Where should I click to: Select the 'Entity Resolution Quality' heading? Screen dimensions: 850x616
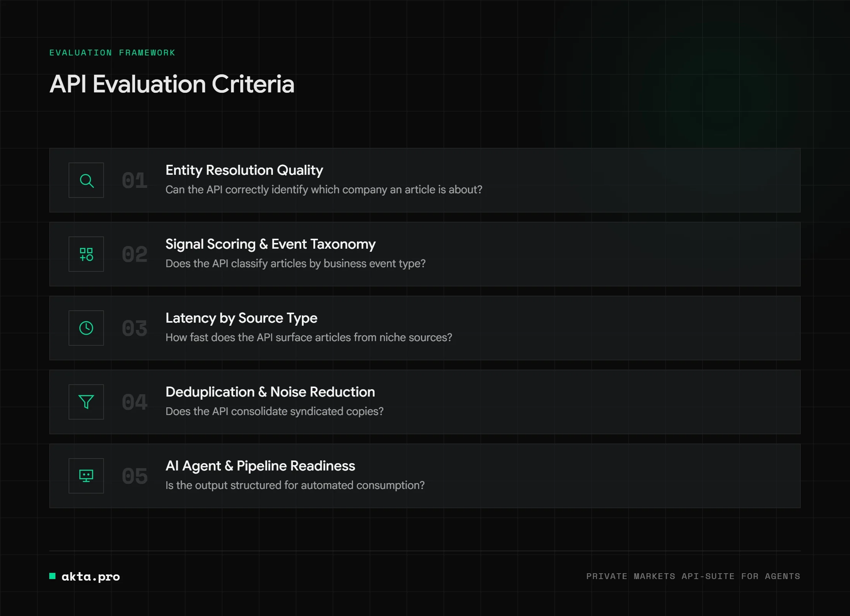coord(244,170)
